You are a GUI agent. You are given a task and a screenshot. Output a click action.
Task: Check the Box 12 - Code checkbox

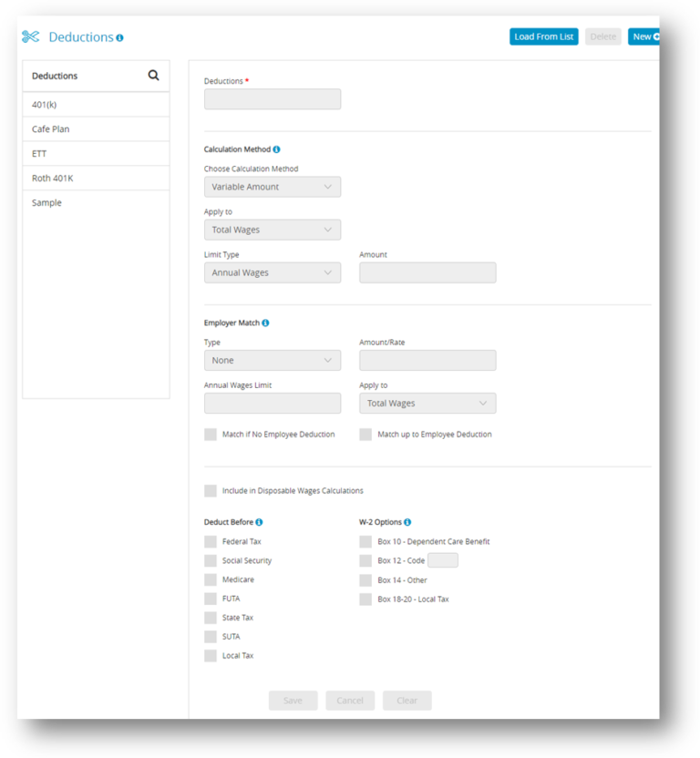click(x=365, y=560)
